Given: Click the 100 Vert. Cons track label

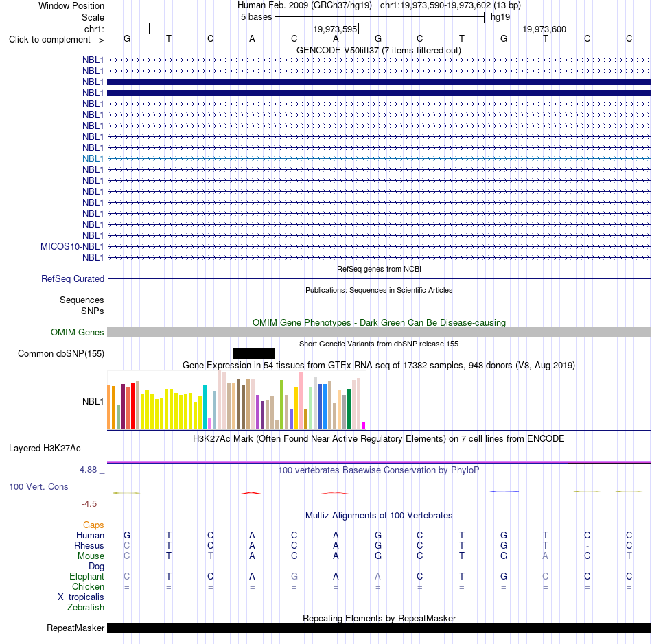Looking at the screenshot, I should pyautogui.click(x=38, y=486).
